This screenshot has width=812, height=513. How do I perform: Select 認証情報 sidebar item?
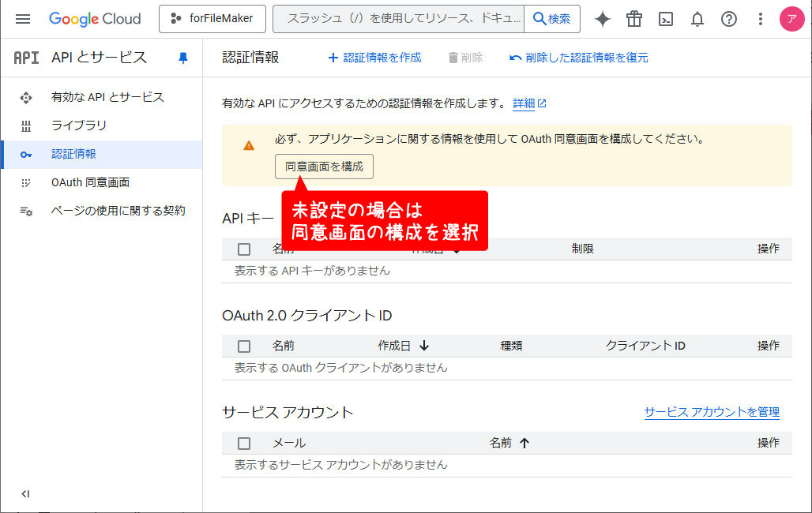coord(101,154)
